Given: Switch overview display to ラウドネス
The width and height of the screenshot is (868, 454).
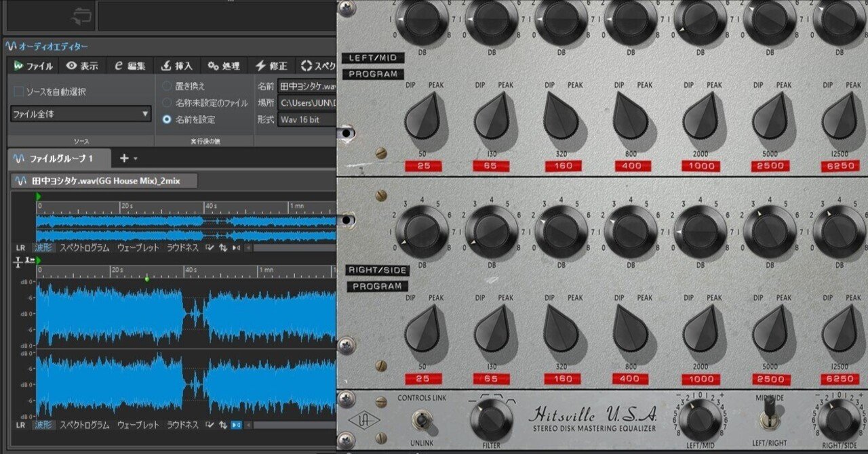Looking at the screenshot, I should coord(182,248).
